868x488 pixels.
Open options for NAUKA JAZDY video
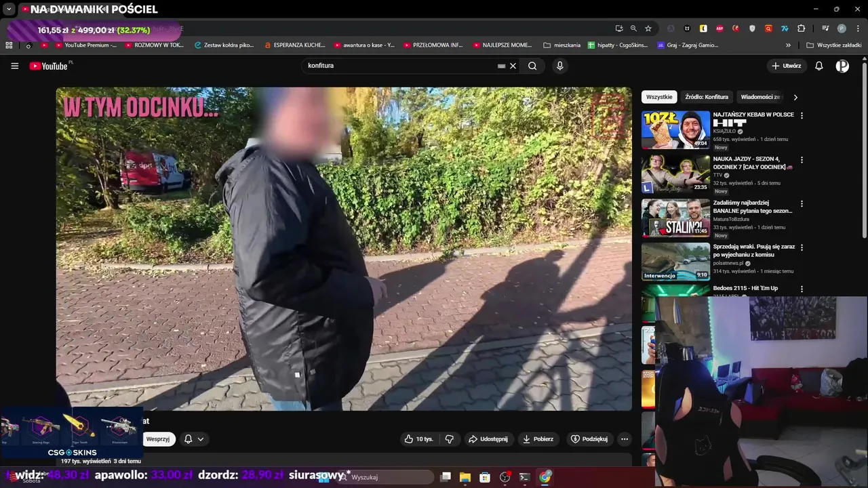coord(802,160)
